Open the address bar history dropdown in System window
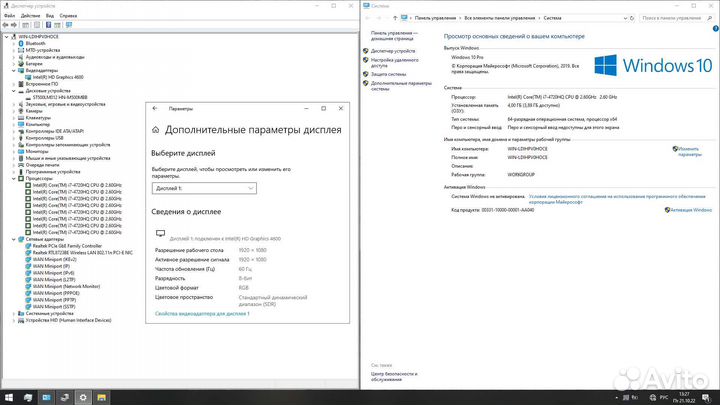This screenshot has height=405, width=720. (x=625, y=18)
